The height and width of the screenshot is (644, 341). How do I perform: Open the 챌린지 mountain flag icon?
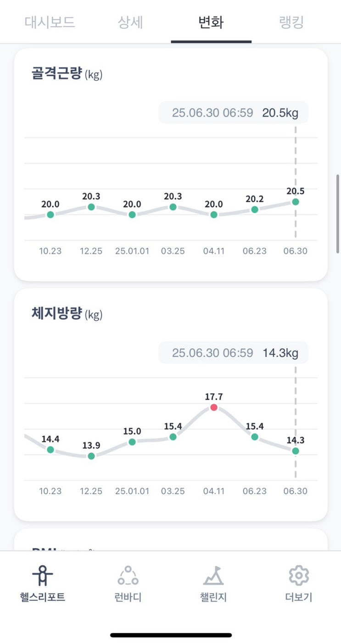click(213, 576)
